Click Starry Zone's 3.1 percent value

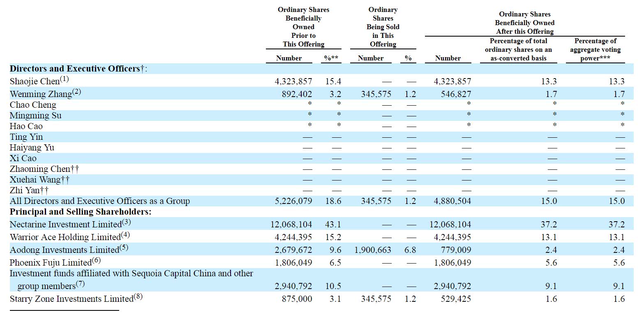coord(335,299)
